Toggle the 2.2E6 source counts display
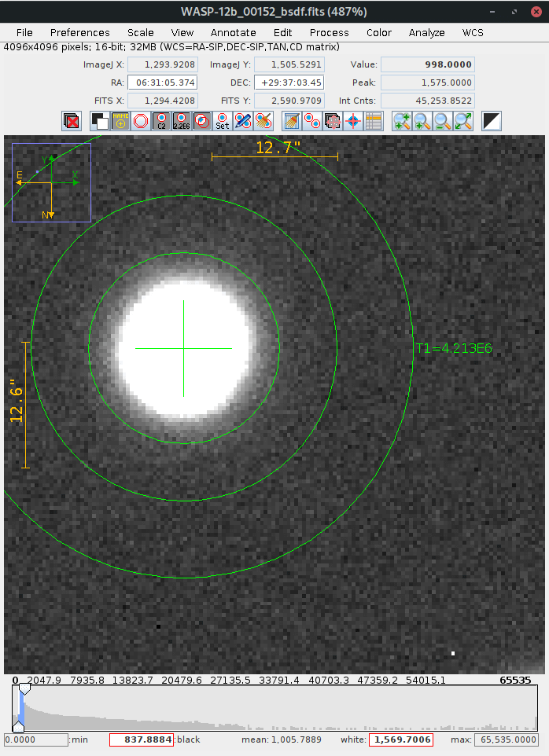 click(182, 120)
